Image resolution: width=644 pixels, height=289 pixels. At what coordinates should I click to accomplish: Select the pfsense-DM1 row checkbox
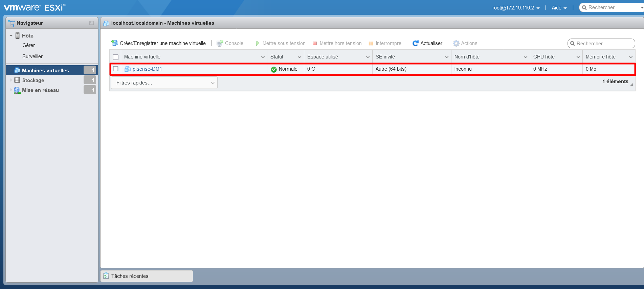click(x=116, y=69)
